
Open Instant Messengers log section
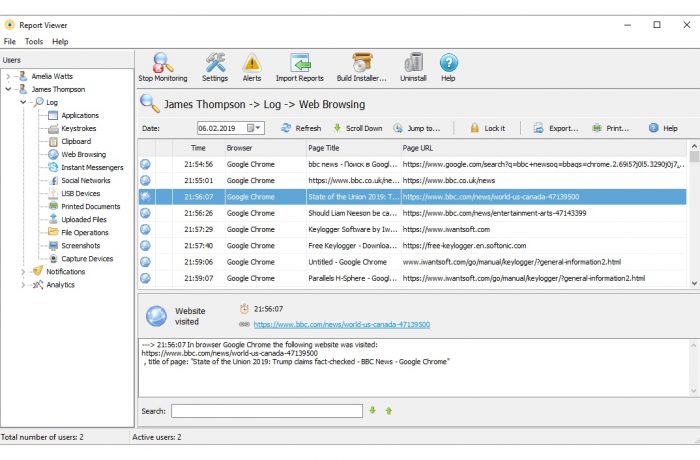click(x=92, y=167)
